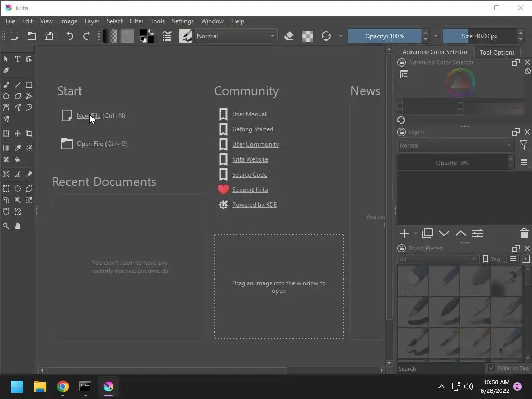Viewport: 532px width, 399px height.
Task: Click the brush presets Search field
Action: tap(441, 369)
